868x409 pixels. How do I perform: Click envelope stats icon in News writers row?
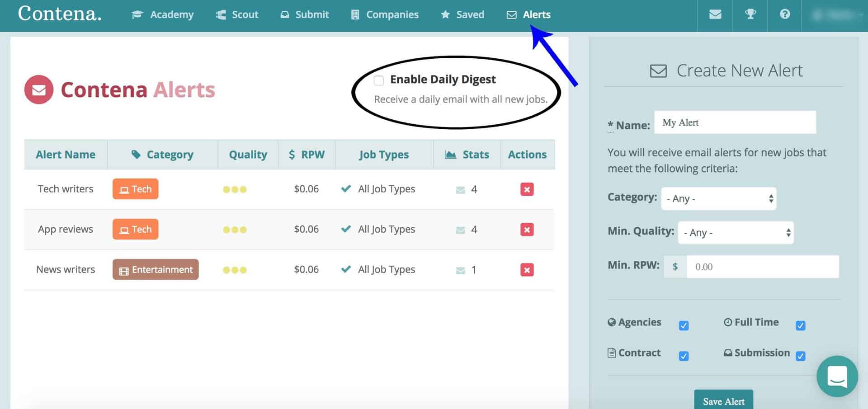point(460,270)
